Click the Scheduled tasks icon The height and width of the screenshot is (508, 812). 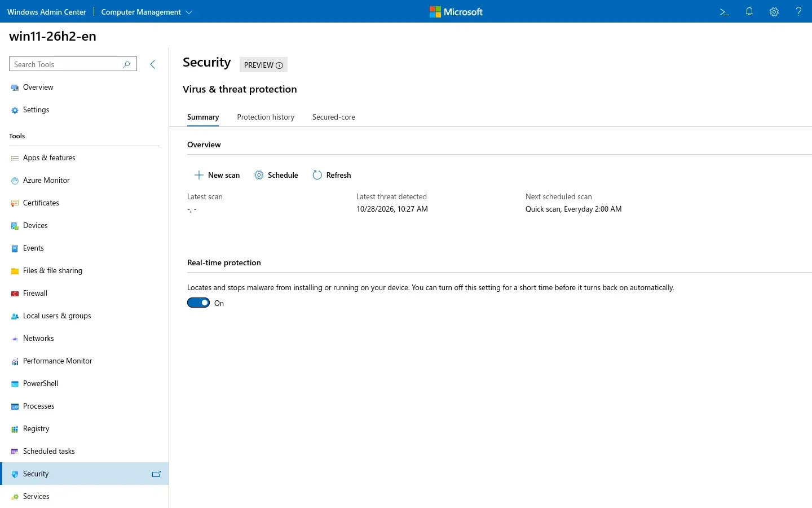point(15,452)
